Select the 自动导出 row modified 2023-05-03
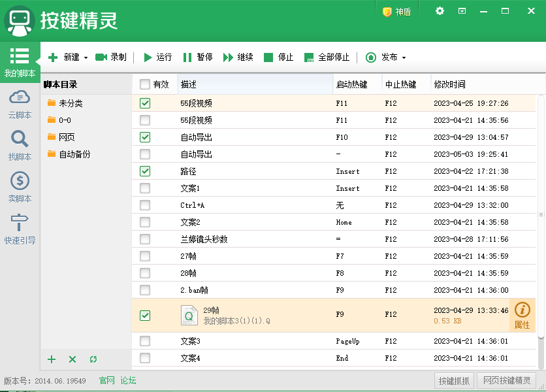This screenshot has height=392, width=546. point(334,154)
